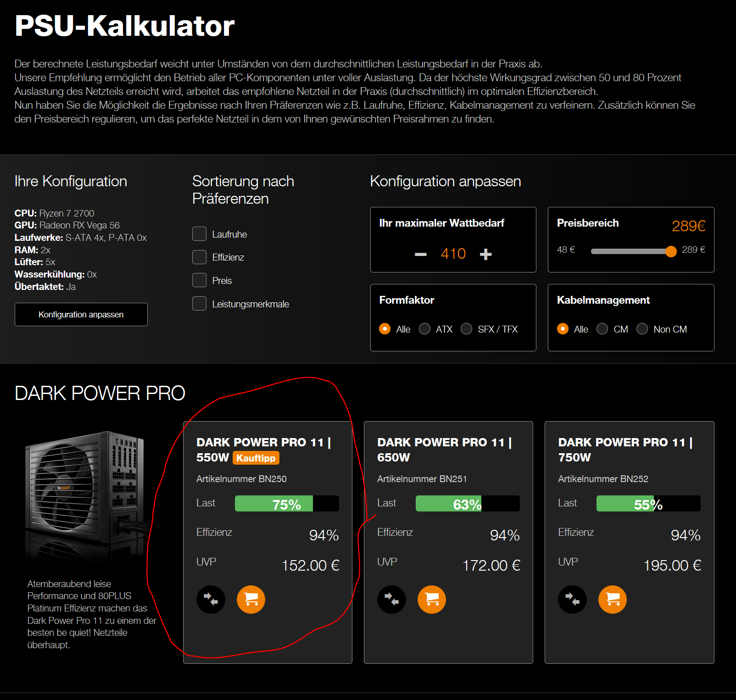
Task: Click the 410 wattage value field
Action: (x=453, y=254)
